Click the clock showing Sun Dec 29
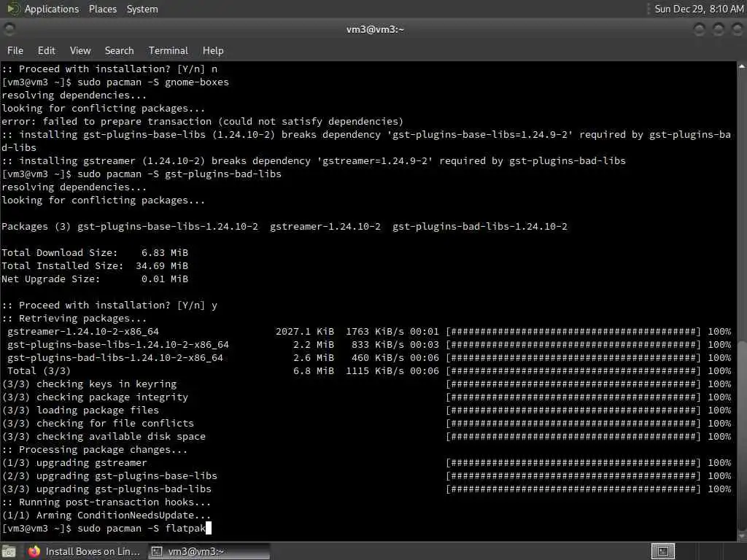 click(x=698, y=9)
